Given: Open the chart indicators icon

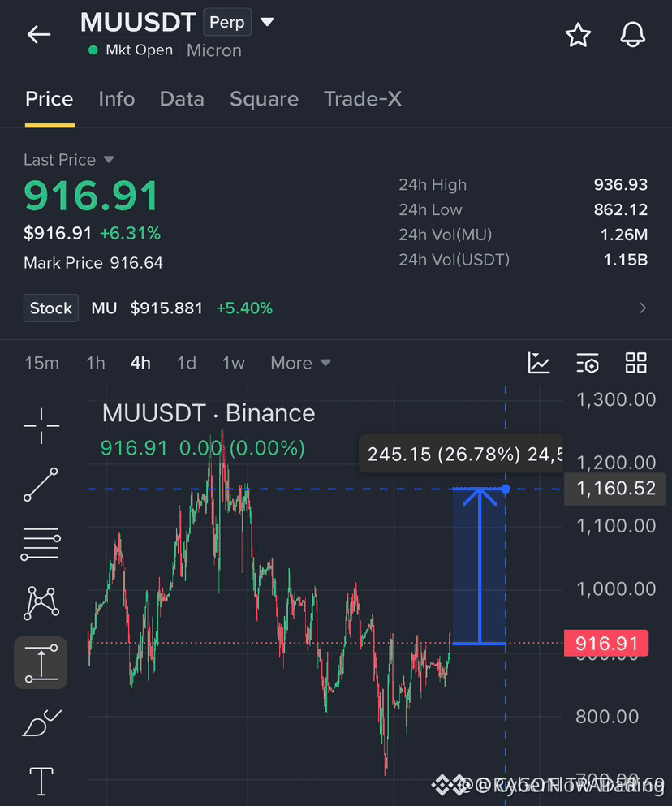Looking at the screenshot, I should (539, 363).
